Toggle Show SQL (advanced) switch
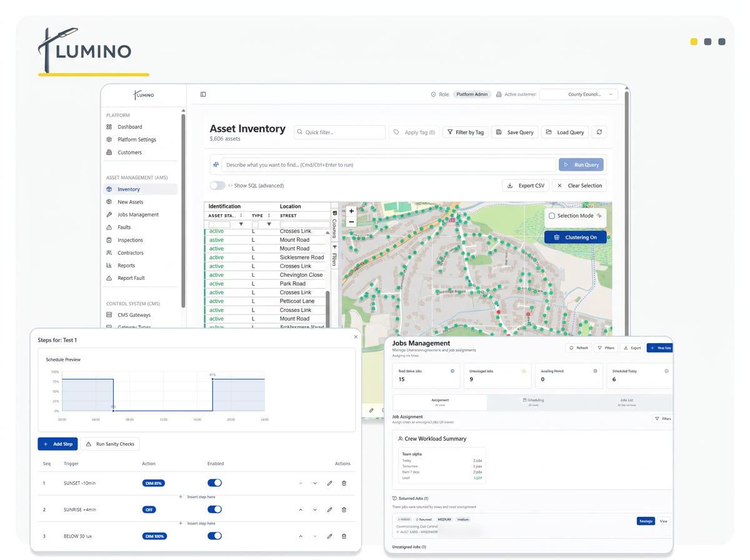The height and width of the screenshot is (560, 750). point(217,186)
